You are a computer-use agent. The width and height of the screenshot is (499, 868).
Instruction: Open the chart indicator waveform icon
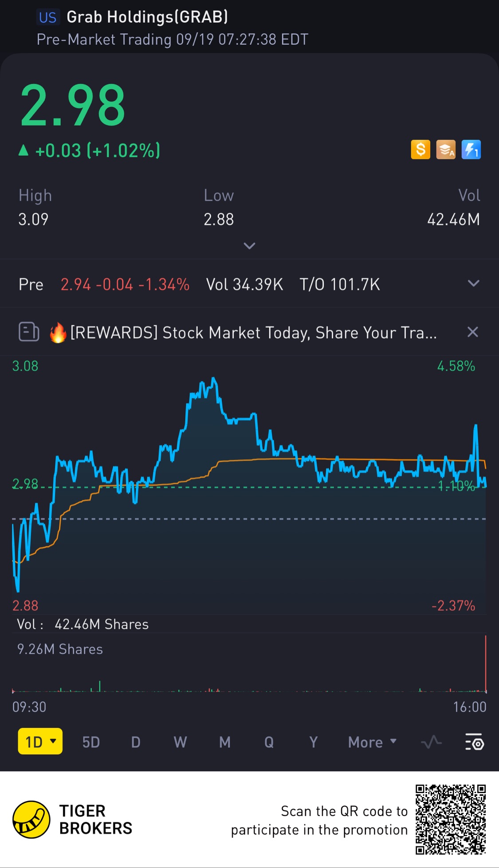pyautogui.click(x=431, y=742)
